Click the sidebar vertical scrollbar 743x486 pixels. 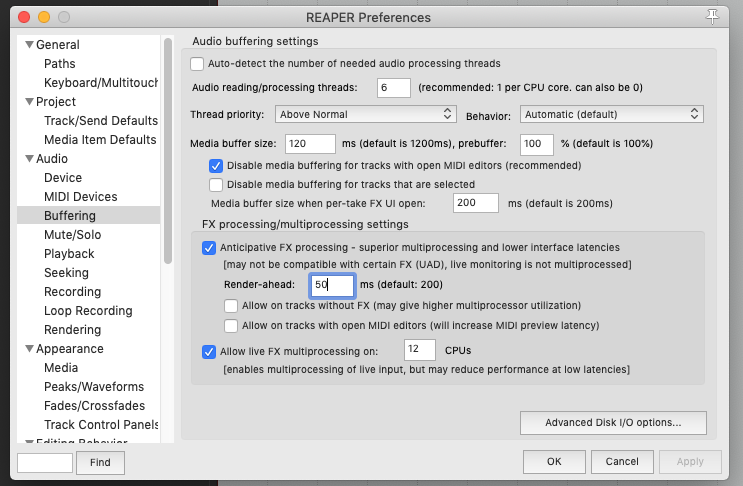point(168,151)
